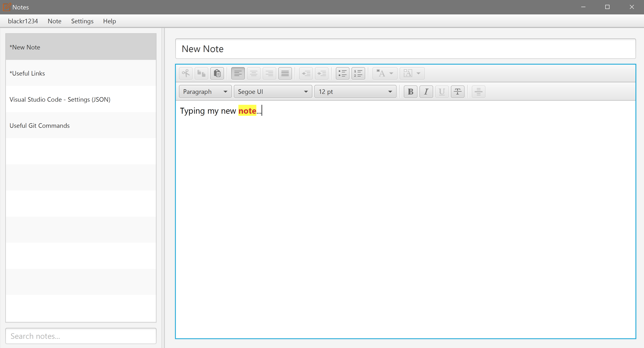This screenshot has height=348, width=644.
Task: Click the Cut scissors icon
Action: coord(186,73)
